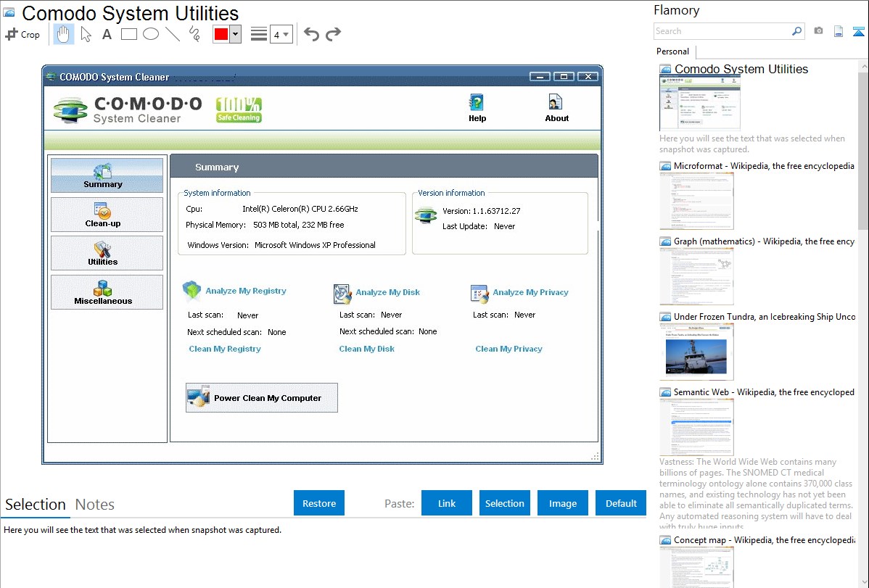Click Analyze My Disk link
This screenshot has height=588, width=869.
tap(387, 292)
